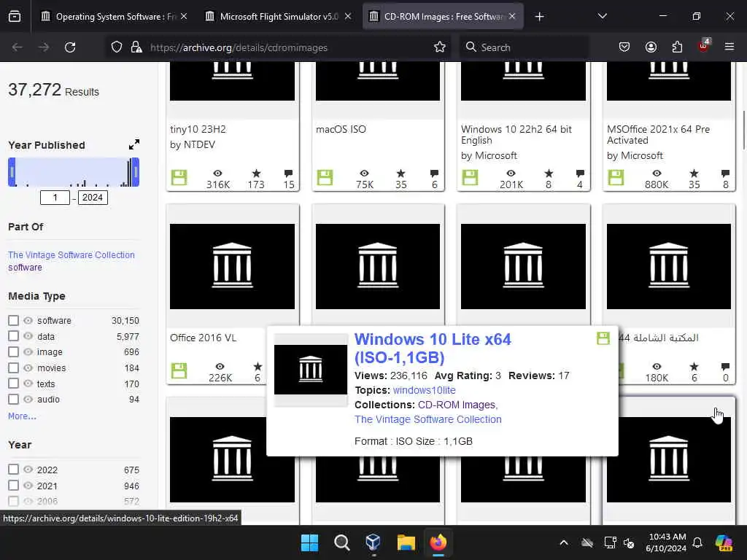The height and width of the screenshot is (560, 747).
Task: Close the Operating System Software tab
Action: click(184, 16)
